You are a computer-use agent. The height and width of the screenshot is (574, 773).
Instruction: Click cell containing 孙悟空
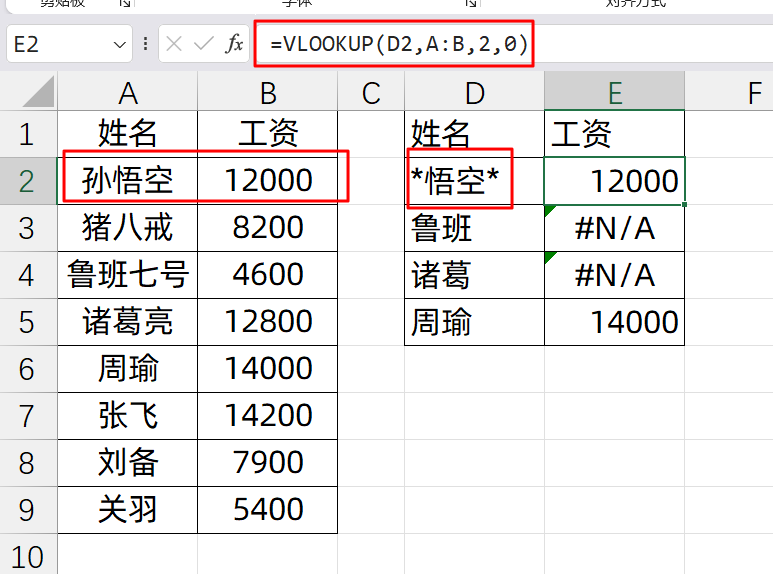click(x=128, y=181)
